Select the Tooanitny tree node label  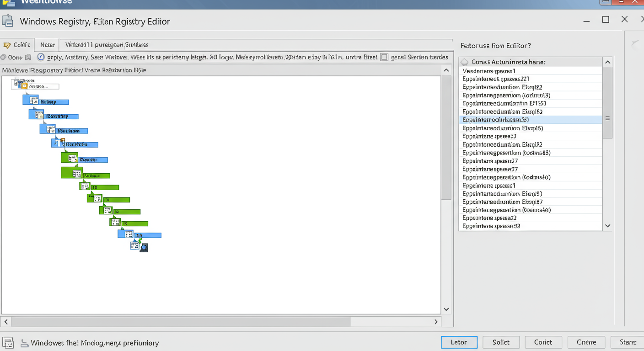point(61,117)
